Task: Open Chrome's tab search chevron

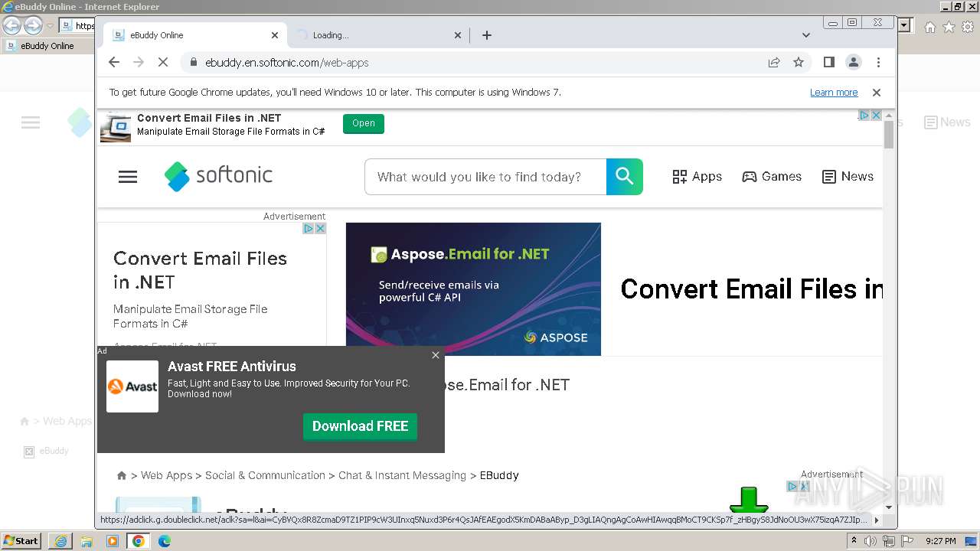Action: [805, 35]
